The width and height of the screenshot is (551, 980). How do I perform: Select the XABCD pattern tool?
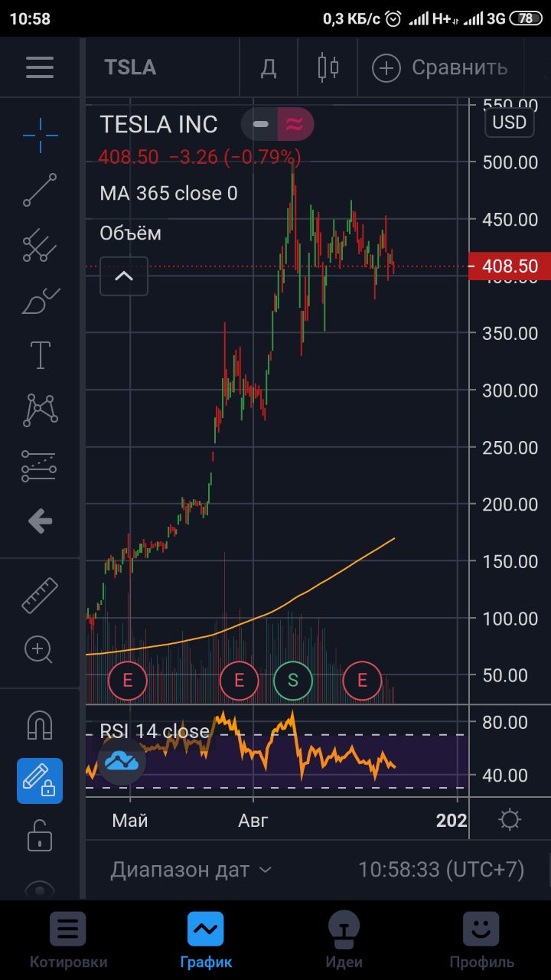(40, 410)
